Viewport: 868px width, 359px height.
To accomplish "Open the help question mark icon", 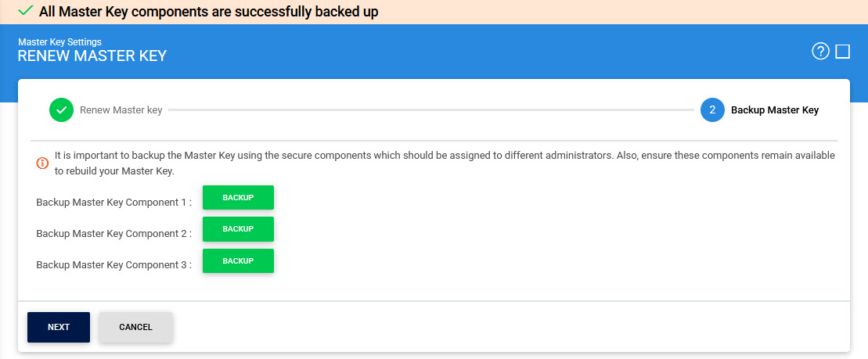I will [x=820, y=52].
